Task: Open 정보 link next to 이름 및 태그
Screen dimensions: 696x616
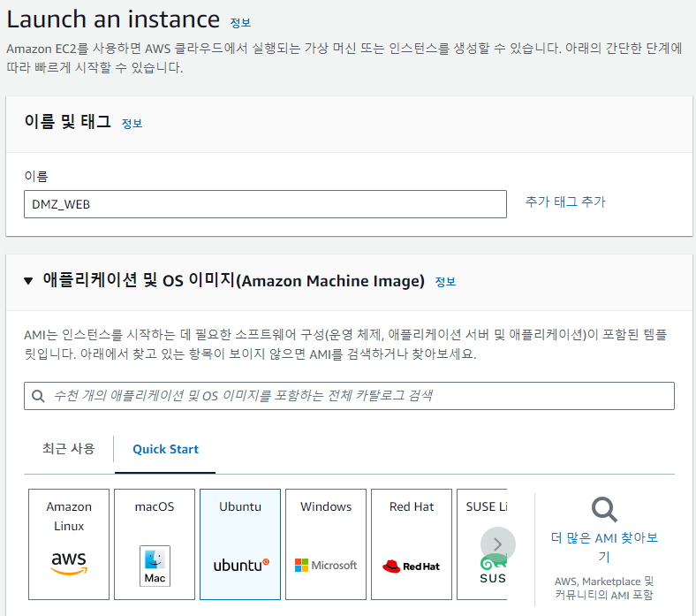Action: coord(132,124)
